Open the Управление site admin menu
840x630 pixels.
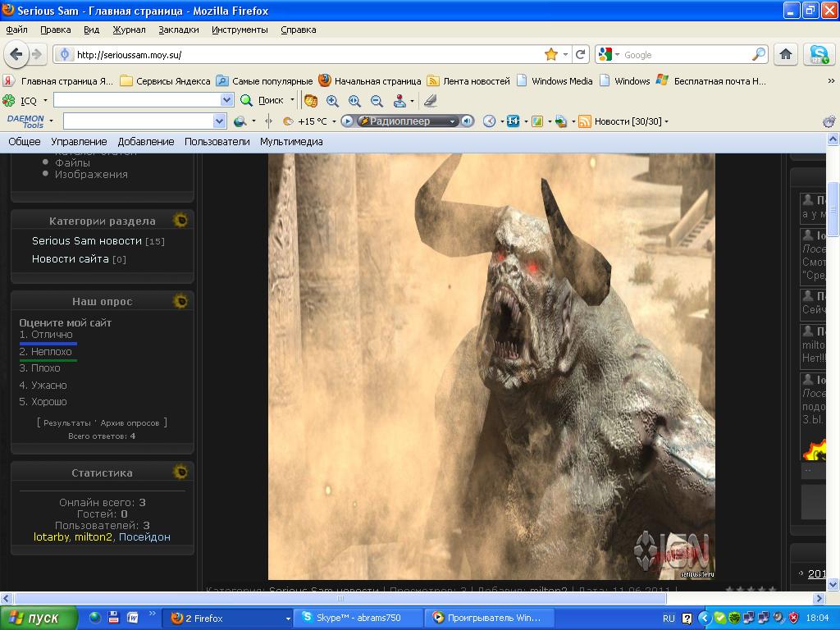point(79,141)
